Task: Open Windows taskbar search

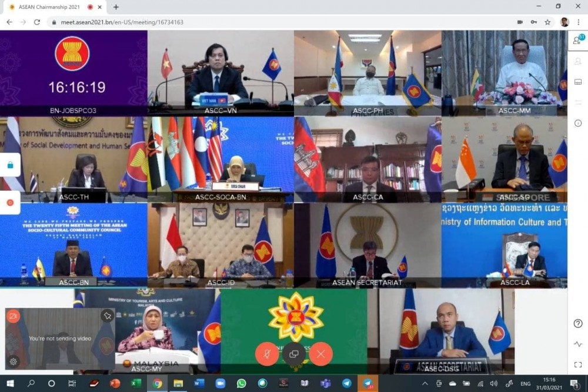Action: click(31, 383)
